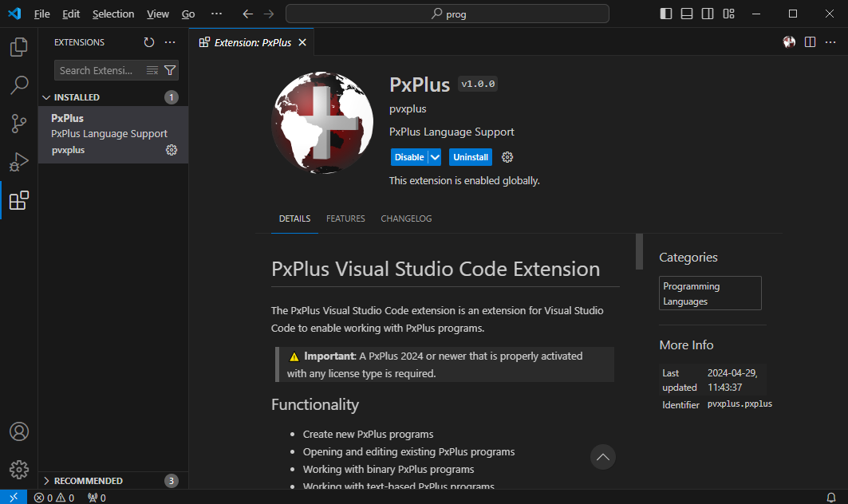Viewport: 848px width, 504px height.
Task: Click the scroll-to-top circle arrow button
Action: click(602, 457)
